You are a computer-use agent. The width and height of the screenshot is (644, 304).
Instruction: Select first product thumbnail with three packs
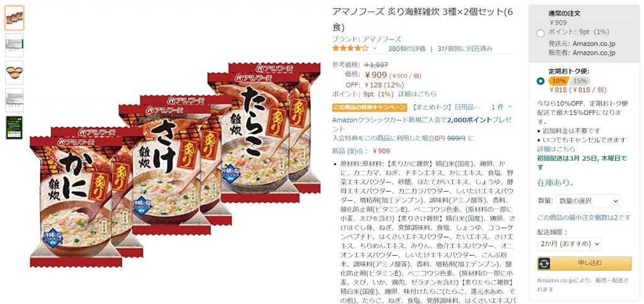[14, 18]
